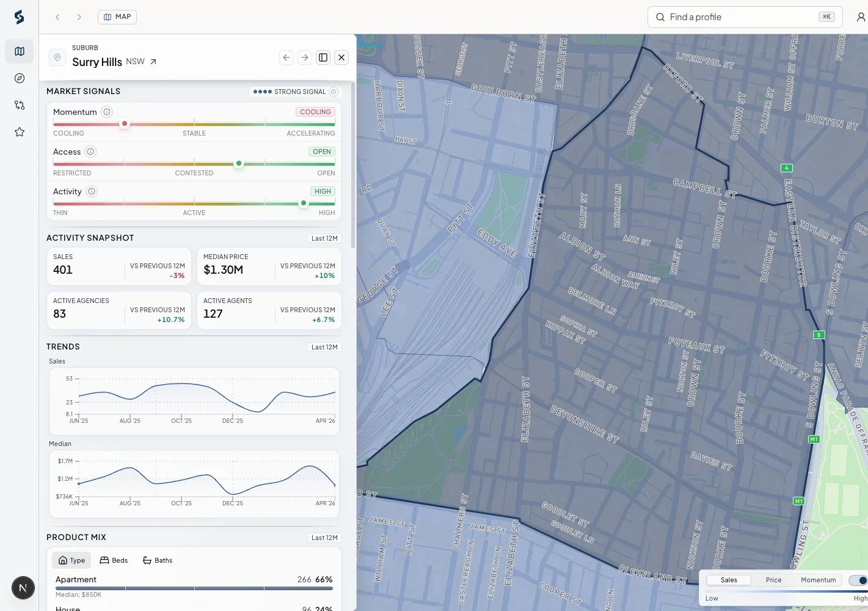
Task: Go to next profile arrow button
Action: pyautogui.click(x=305, y=57)
